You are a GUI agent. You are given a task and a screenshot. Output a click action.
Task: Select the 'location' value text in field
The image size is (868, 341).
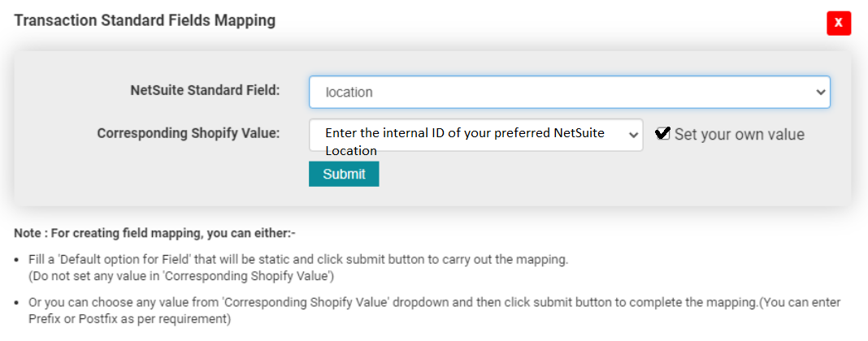pyautogui.click(x=349, y=93)
